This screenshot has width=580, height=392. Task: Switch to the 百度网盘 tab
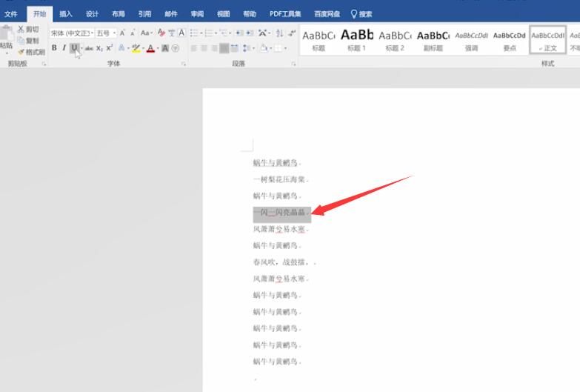pyautogui.click(x=327, y=14)
